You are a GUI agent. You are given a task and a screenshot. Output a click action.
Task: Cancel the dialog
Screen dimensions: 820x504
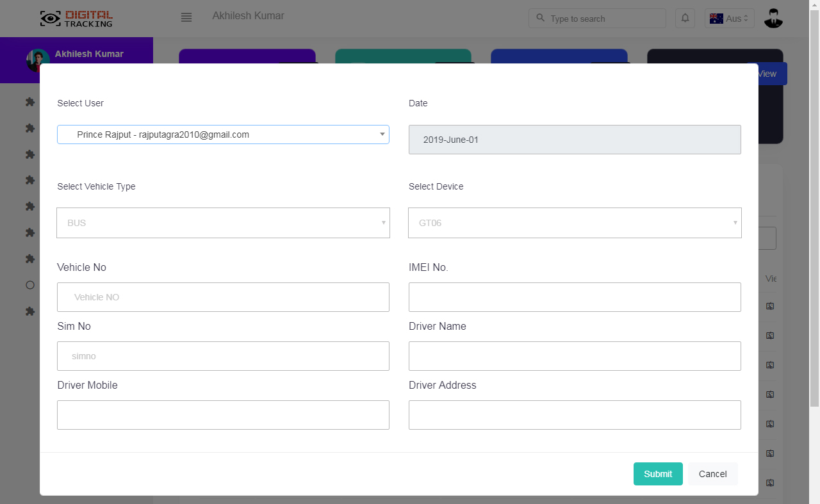pos(713,474)
